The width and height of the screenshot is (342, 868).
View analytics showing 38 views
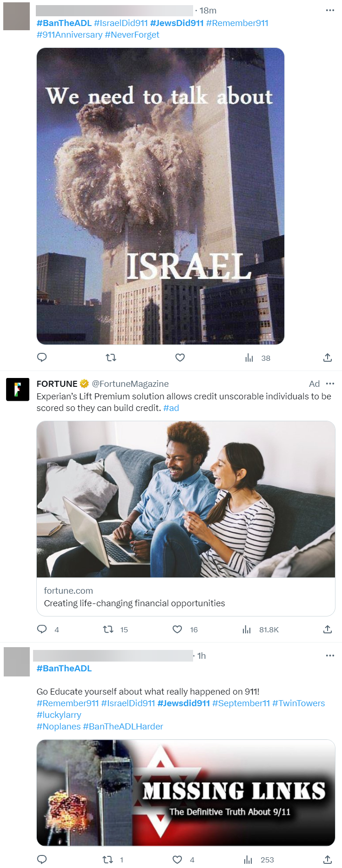257,358
